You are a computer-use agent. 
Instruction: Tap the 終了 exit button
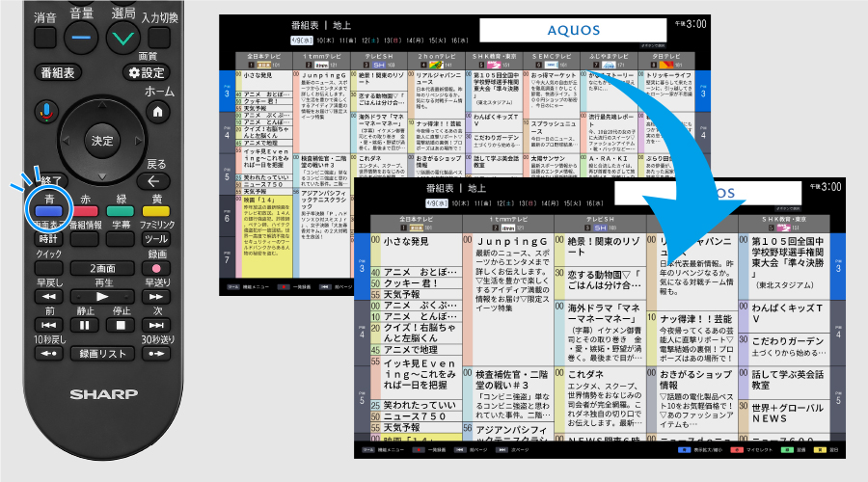(53, 180)
